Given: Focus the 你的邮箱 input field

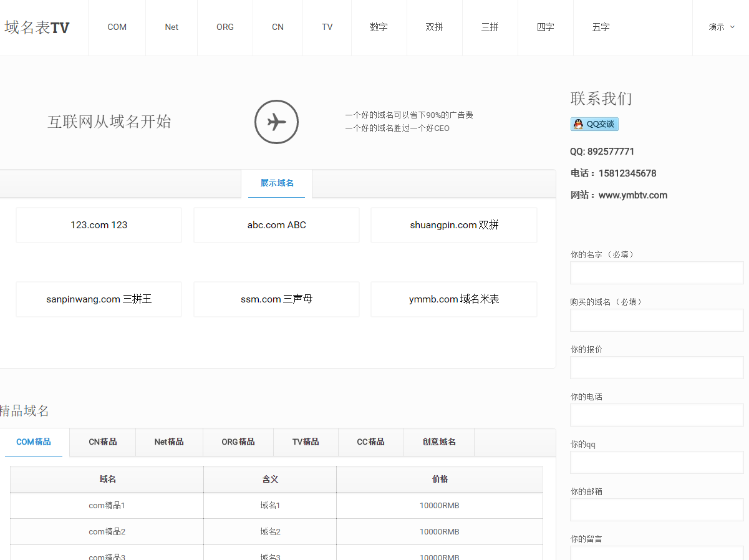Looking at the screenshot, I should (657, 510).
